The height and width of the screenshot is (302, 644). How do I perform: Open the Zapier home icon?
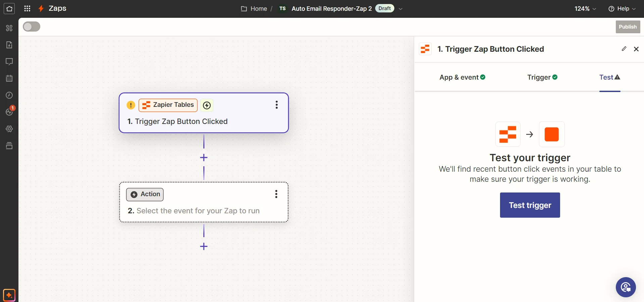9,9
